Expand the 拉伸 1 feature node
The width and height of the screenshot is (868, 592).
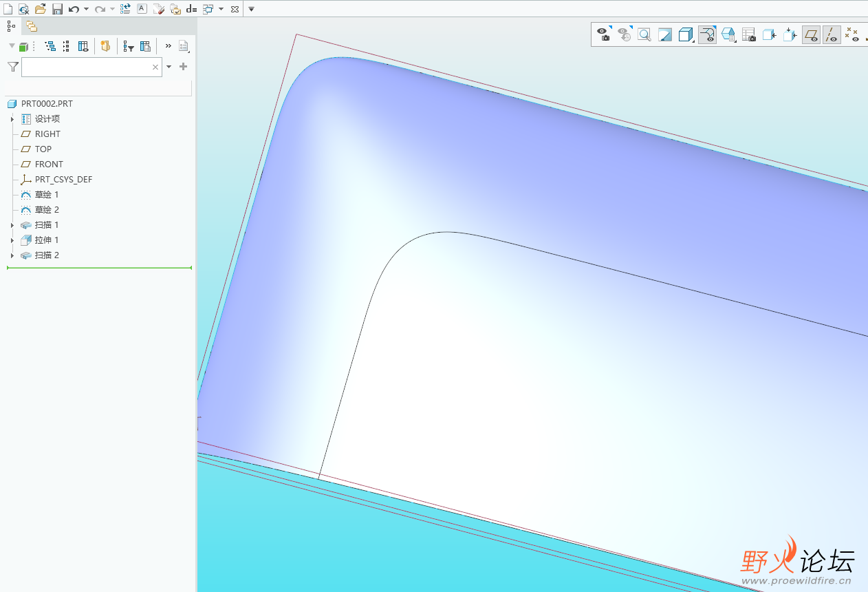point(11,240)
